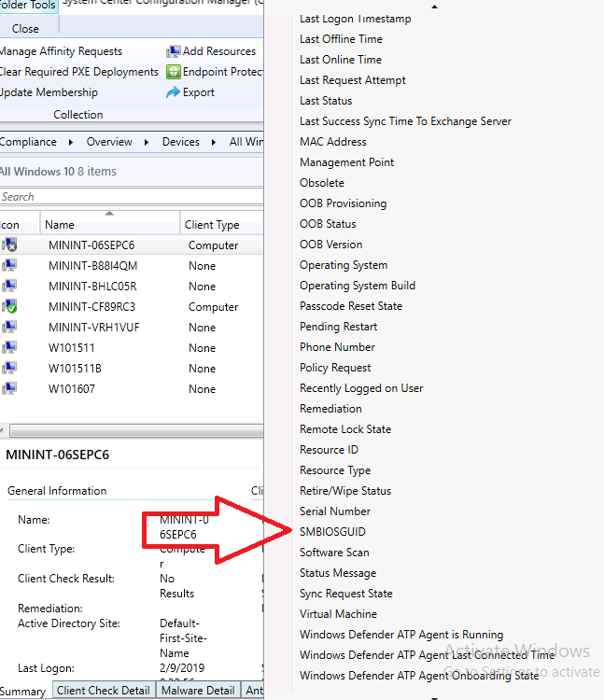This screenshot has width=604, height=700.
Task: Select MAC Address column option
Action: click(x=333, y=142)
